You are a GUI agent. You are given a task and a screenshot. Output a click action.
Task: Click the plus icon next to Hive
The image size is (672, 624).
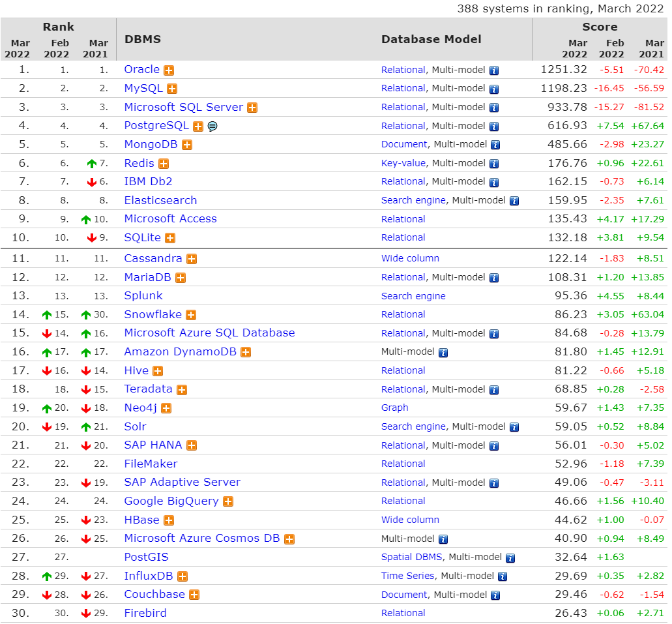coord(158,371)
